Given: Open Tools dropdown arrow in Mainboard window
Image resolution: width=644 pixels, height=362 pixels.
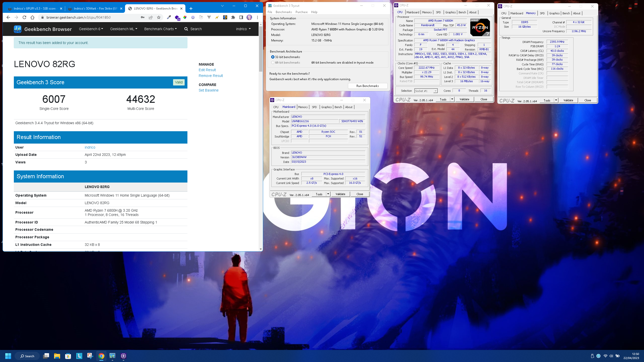Looking at the screenshot, I should pos(328,194).
